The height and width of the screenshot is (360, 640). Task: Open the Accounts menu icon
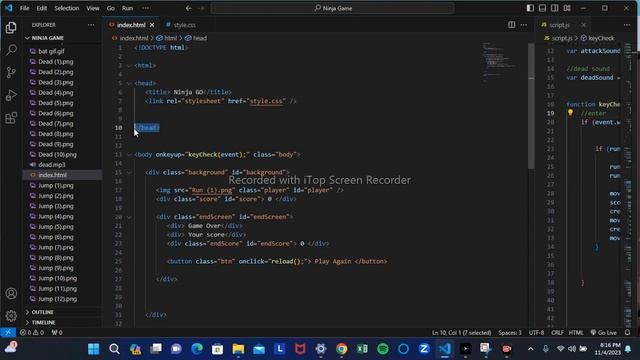coord(11,293)
